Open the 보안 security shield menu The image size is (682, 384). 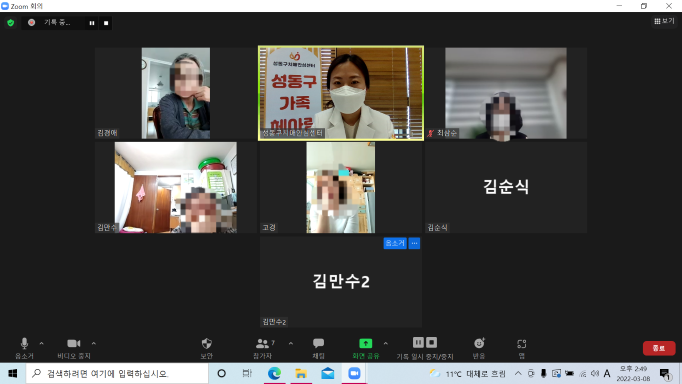(x=207, y=347)
